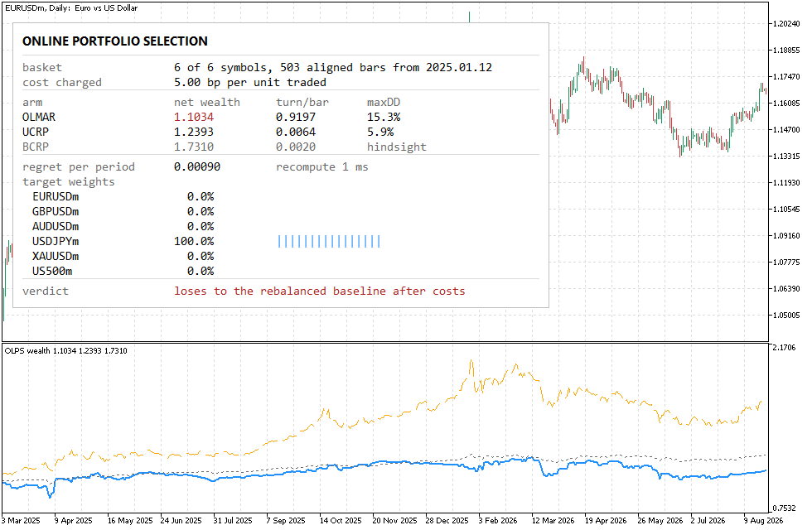Image resolution: width=812 pixels, height=530 pixels.
Task: Click the hindsight label in BCRP row
Action: [x=397, y=147]
